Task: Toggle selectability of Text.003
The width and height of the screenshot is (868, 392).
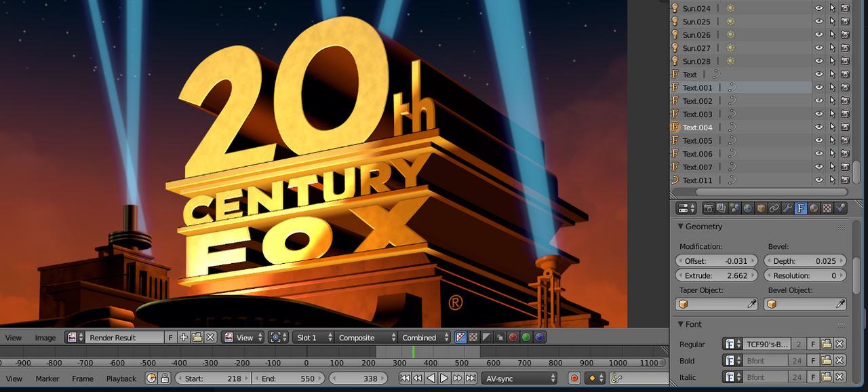Action: 832,114
